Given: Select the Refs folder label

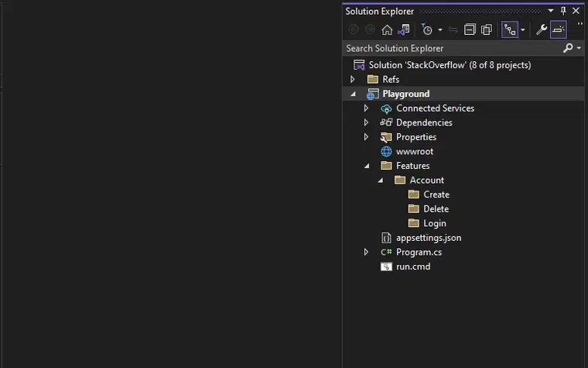Looking at the screenshot, I should point(391,79).
